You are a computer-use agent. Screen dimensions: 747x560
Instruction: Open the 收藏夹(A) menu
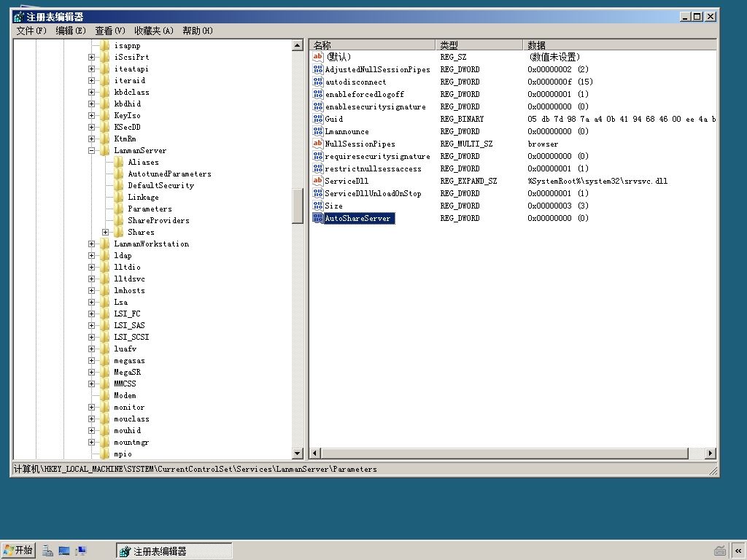point(153,31)
